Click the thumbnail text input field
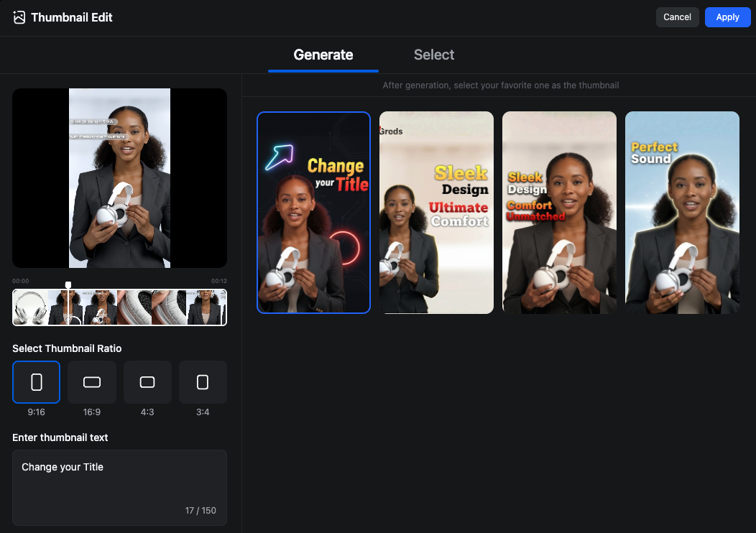The image size is (756, 533). point(119,487)
